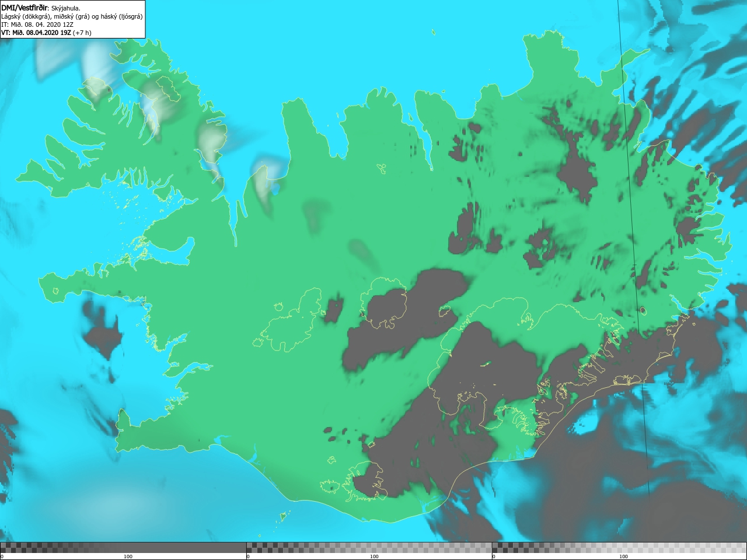The width and height of the screenshot is (747, 560).
Task: Click the light-grey high cloud color scale
Action: pos(620,548)
